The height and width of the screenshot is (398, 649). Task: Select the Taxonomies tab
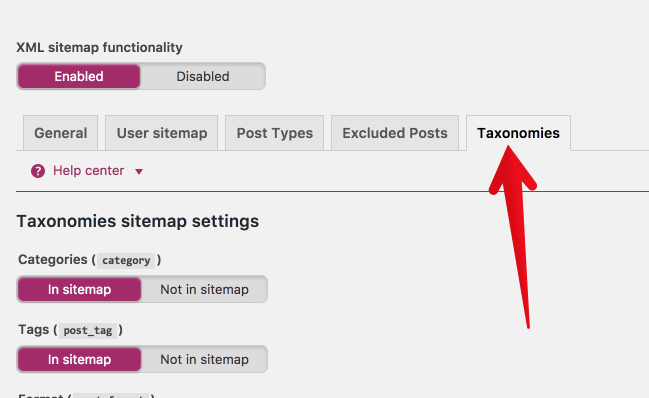tap(518, 133)
